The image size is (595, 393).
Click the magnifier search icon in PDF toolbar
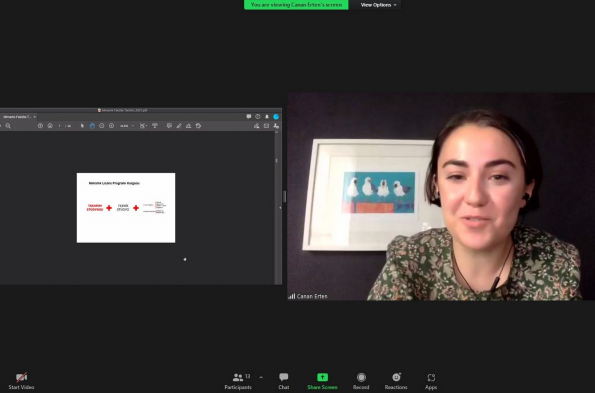pos(8,126)
